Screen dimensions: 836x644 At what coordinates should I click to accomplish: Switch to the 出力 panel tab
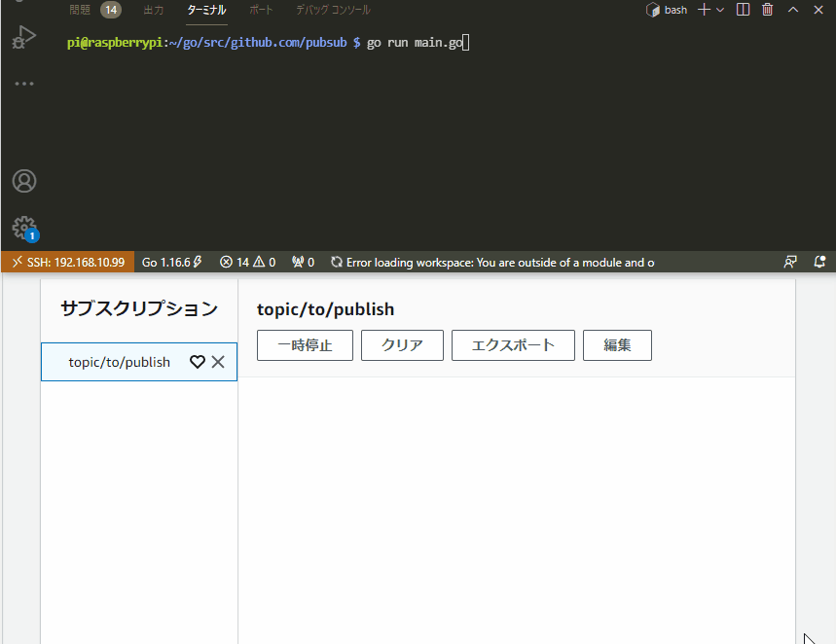click(154, 10)
